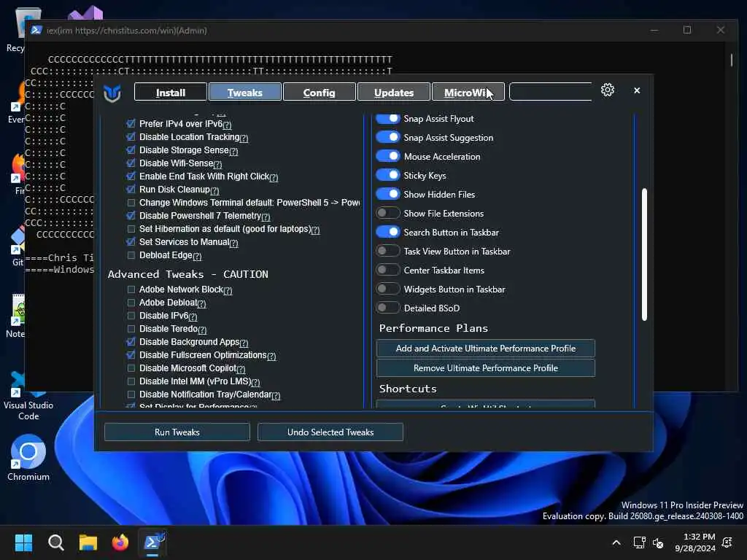Check Adobe Network Block
The height and width of the screenshot is (560, 747).
131,289
